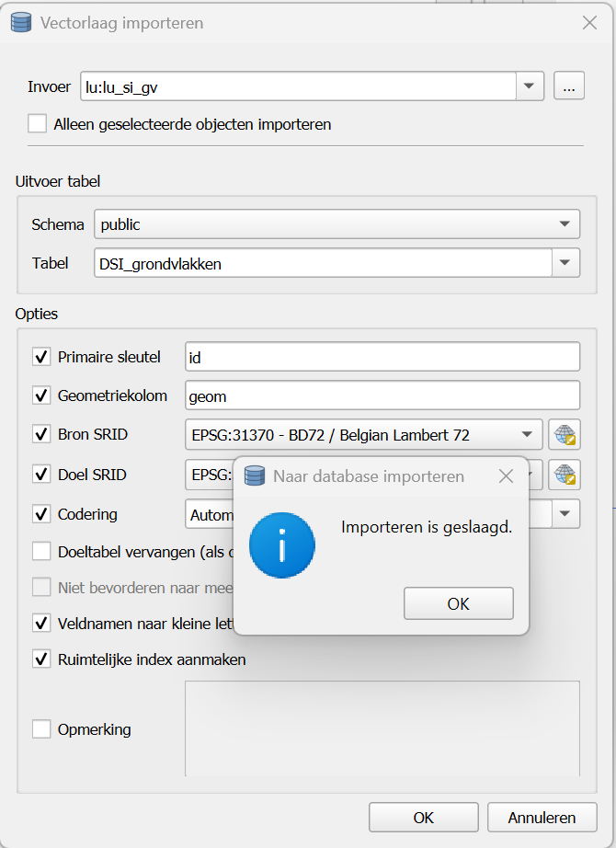The image size is (616, 848).
Task: Disable the Primaire sleutel option
Action: click(41, 357)
